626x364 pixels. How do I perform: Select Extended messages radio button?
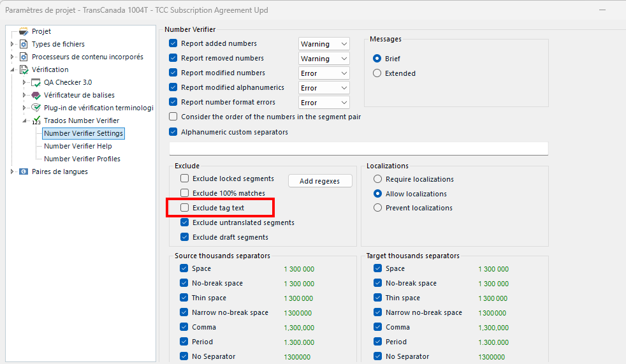(x=377, y=73)
